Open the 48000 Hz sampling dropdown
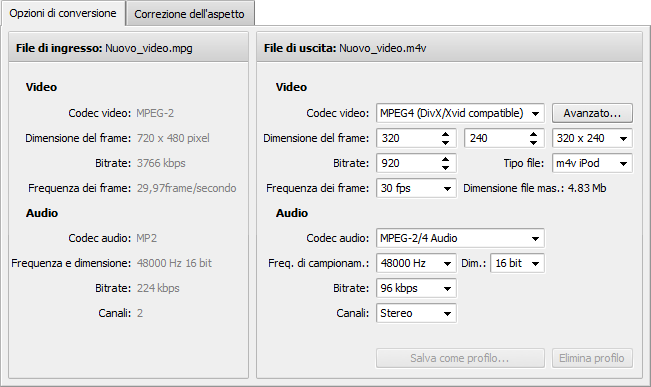 point(416,263)
